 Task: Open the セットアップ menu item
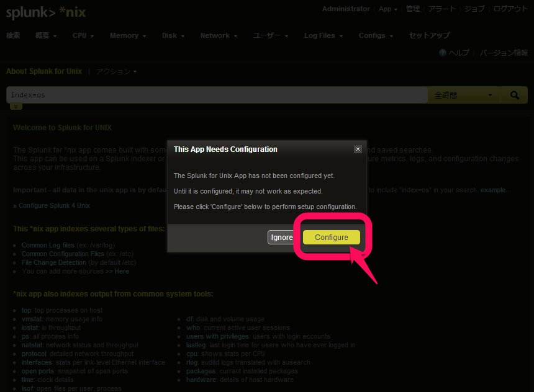429,35
